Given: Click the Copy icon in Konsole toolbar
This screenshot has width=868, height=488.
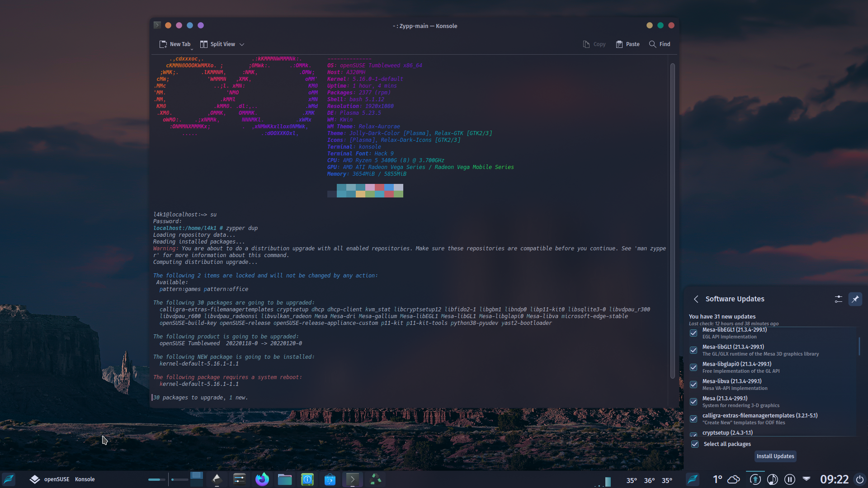Looking at the screenshot, I should click(x=586, y=44).
